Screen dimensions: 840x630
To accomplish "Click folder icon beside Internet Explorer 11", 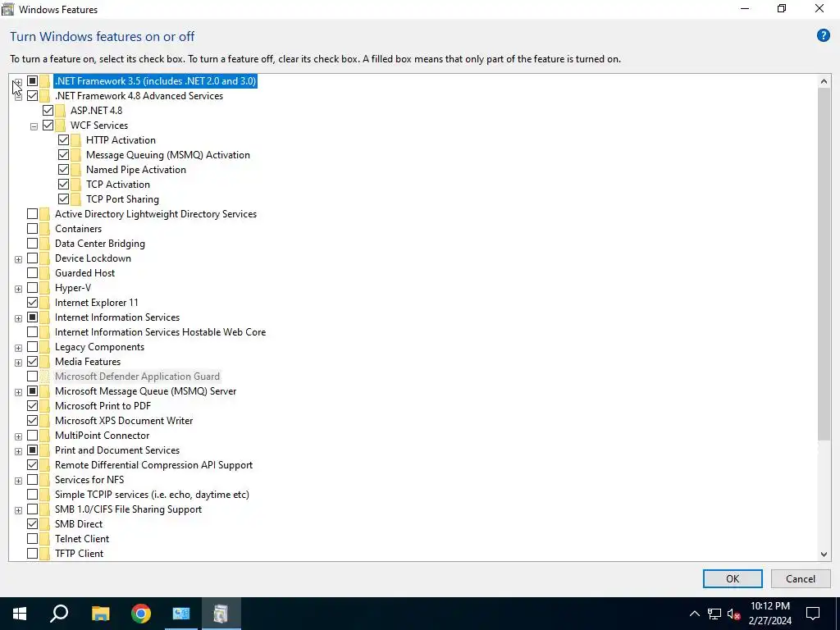I will pos(44,303).
